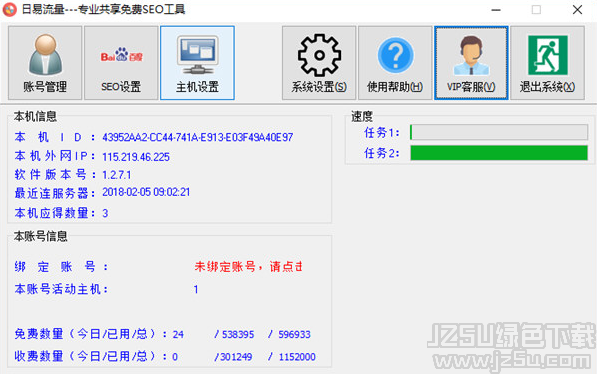
Task: Open the Baidu SEO设置 button
Action: 121,63
